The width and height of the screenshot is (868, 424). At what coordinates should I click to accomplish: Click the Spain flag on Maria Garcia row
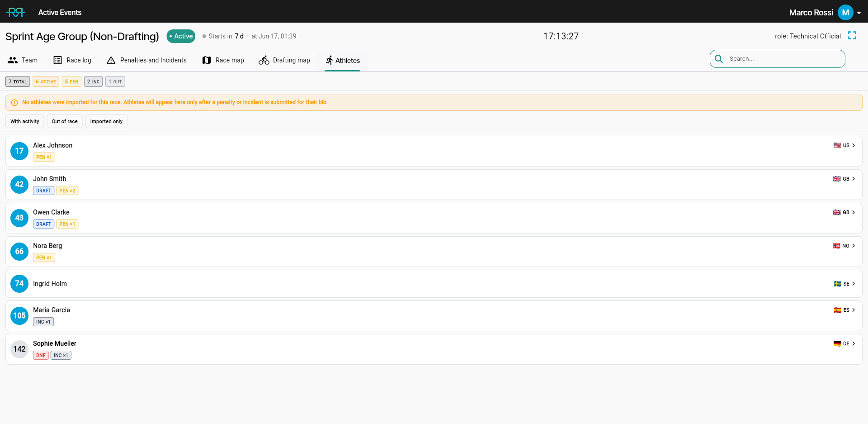838,310
